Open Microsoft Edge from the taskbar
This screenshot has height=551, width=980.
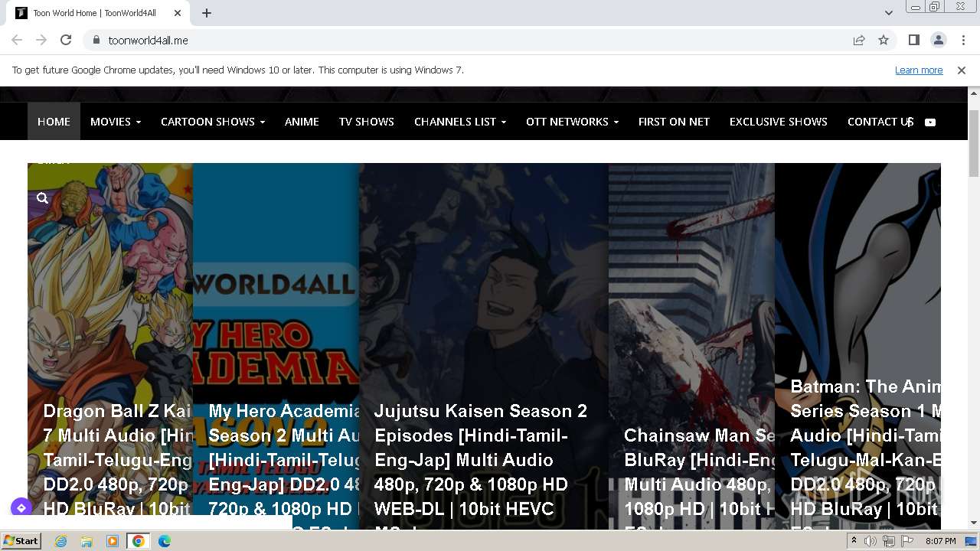(165, 541)
